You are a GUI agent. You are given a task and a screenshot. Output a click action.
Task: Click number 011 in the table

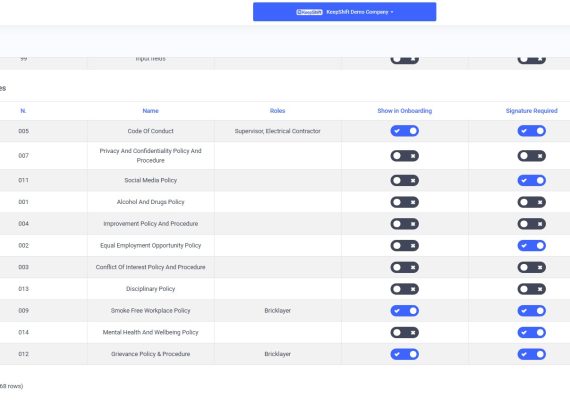(x=23, y=180)
